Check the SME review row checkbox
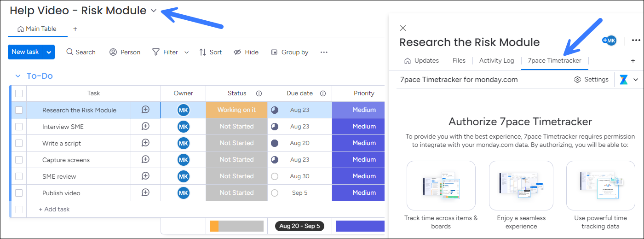This screenshot has height=239, width=644. click(x=19, y=176)
